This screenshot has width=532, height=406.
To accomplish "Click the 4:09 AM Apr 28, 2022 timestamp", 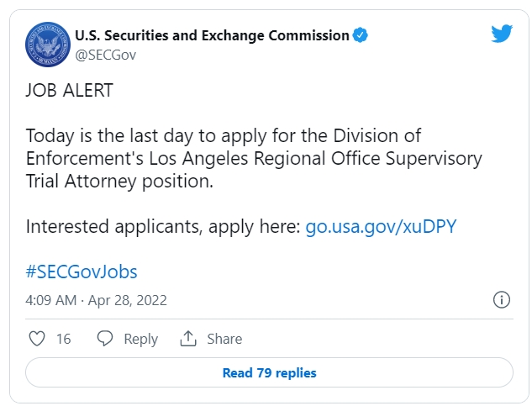I will [97, 300].
